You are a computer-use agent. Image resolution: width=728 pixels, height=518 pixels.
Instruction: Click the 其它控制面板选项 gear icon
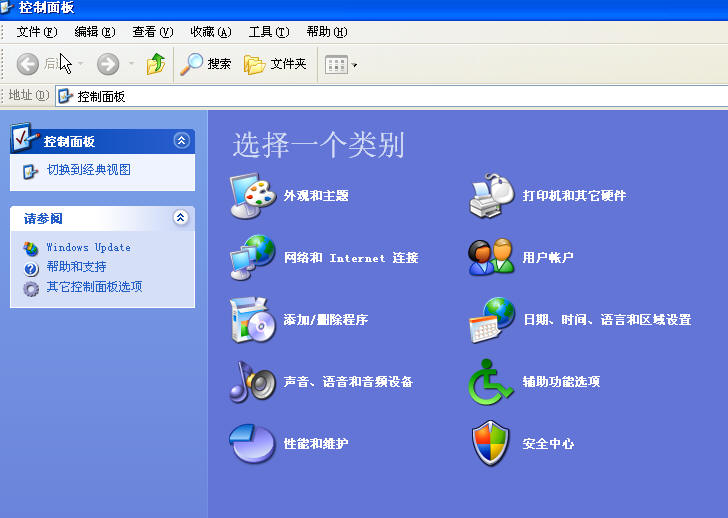click(31, 289)
